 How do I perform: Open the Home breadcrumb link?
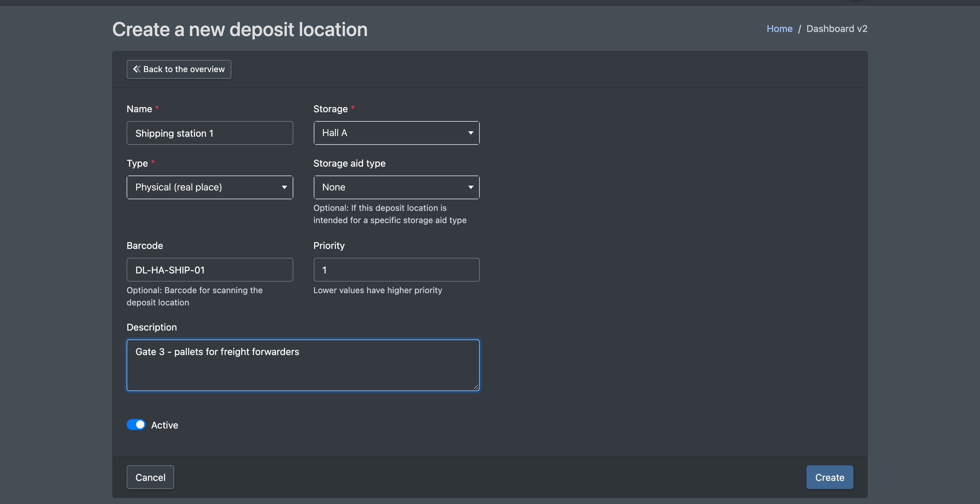(779, 29)
